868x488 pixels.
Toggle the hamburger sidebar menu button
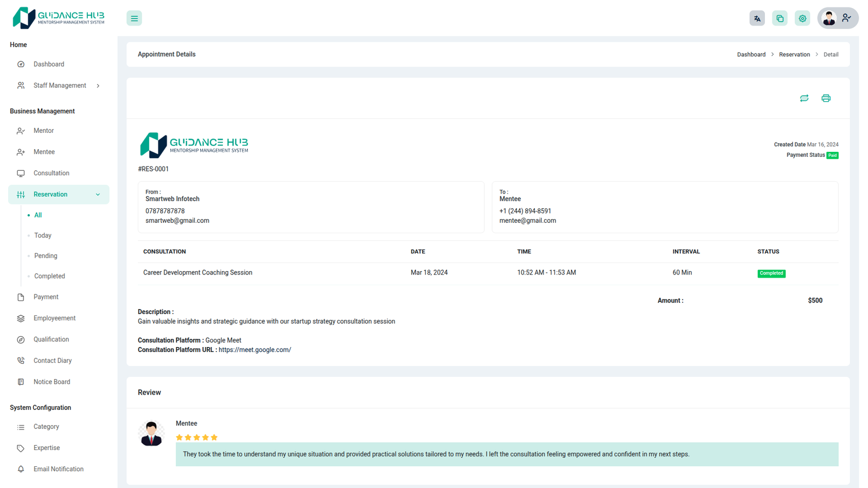pyautogui.click(x=134, y=18)
